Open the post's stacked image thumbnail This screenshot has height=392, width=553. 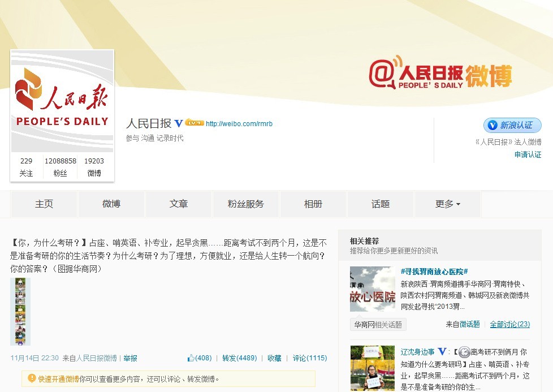20,311
